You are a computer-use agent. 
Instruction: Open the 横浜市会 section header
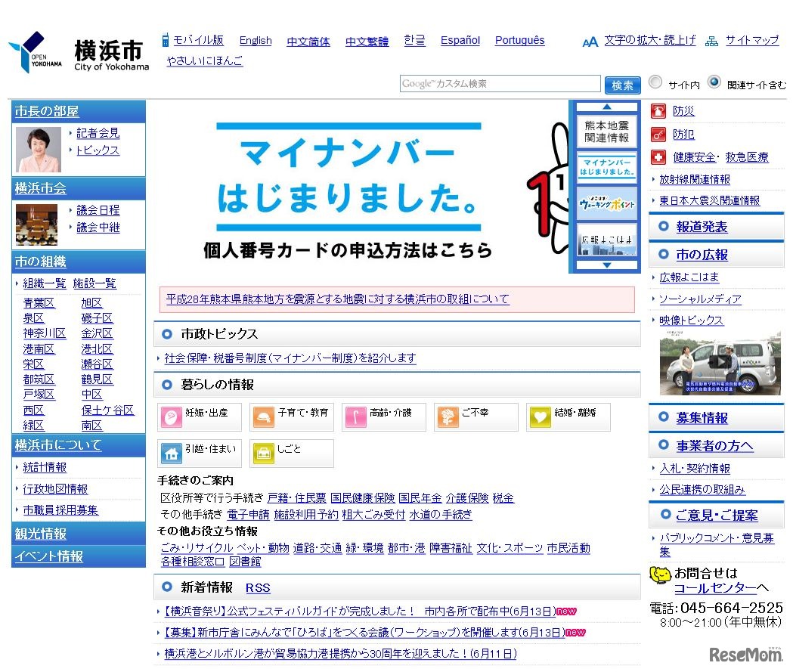coord(41,188)
